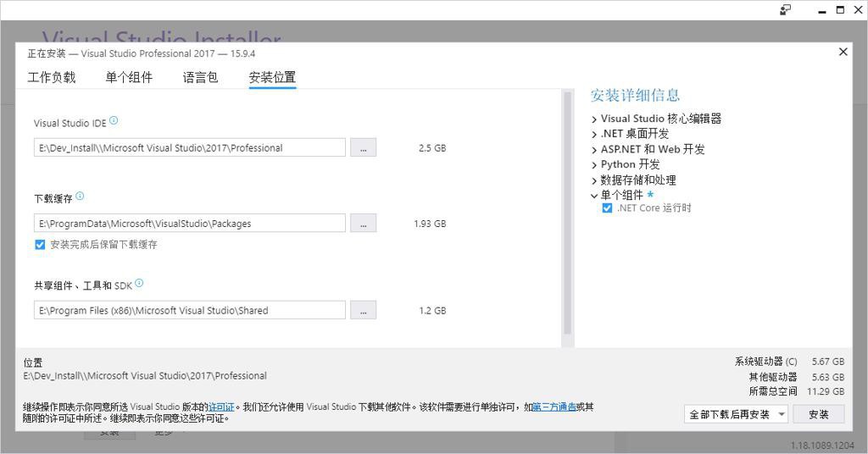Screen dimensions: 868x454
Task: Click download cache Packages path field
Action: pos(190,224)
